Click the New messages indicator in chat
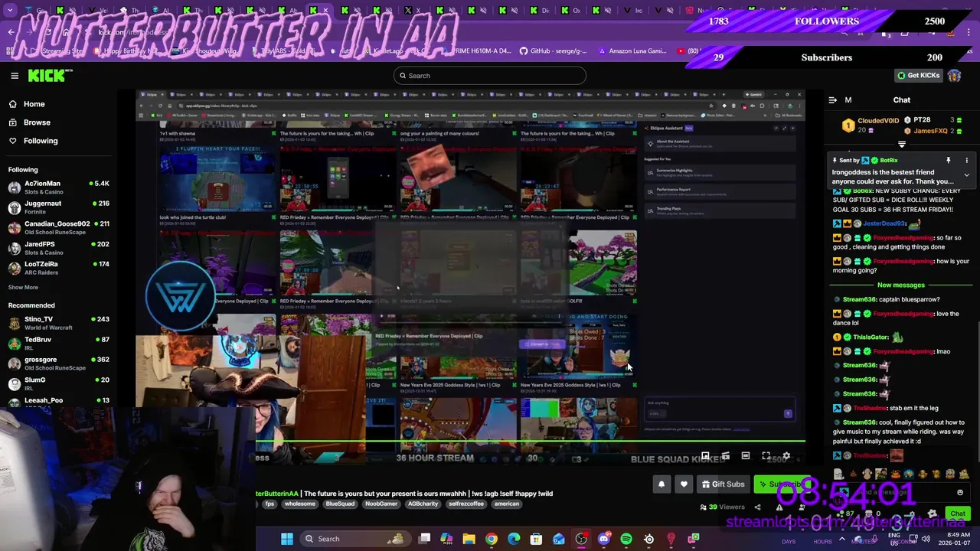This screenshot has height=551, width=980. point(901,285)
